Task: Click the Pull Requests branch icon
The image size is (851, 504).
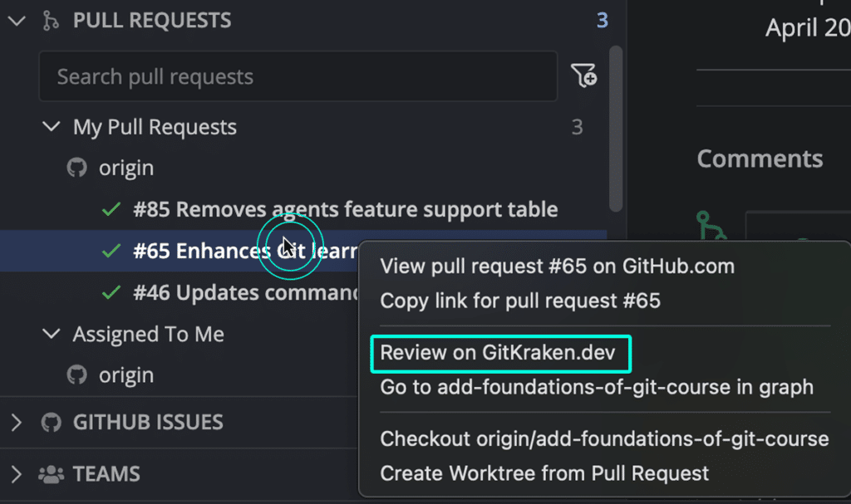Action: [51, 21]
